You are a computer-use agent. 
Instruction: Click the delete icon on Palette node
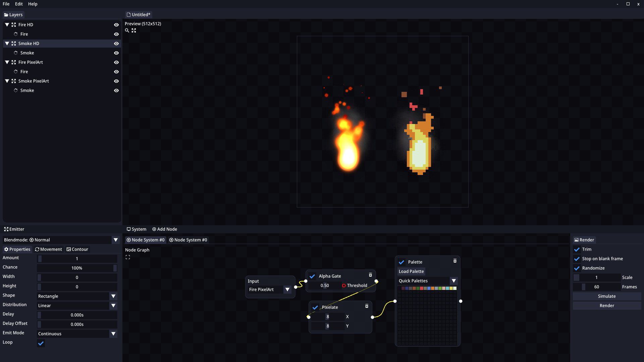click(x=455, y=260)
